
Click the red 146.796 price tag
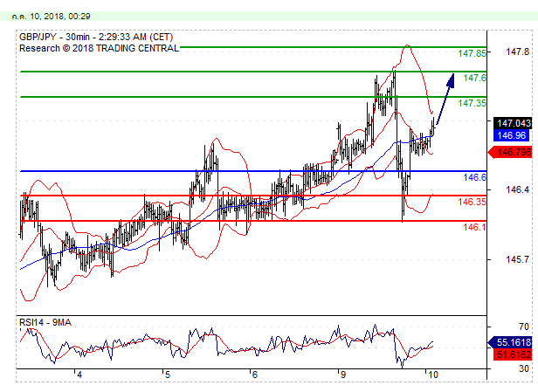[510, 152]
